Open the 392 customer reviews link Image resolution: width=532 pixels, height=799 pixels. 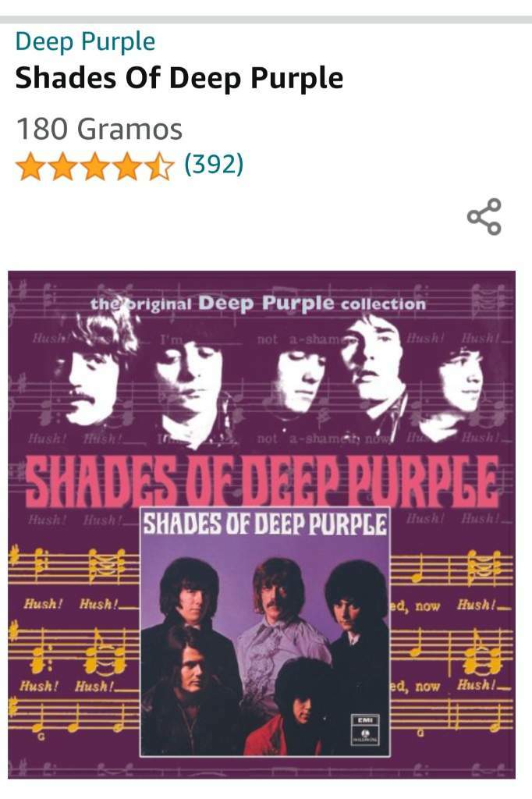(214, 164)
